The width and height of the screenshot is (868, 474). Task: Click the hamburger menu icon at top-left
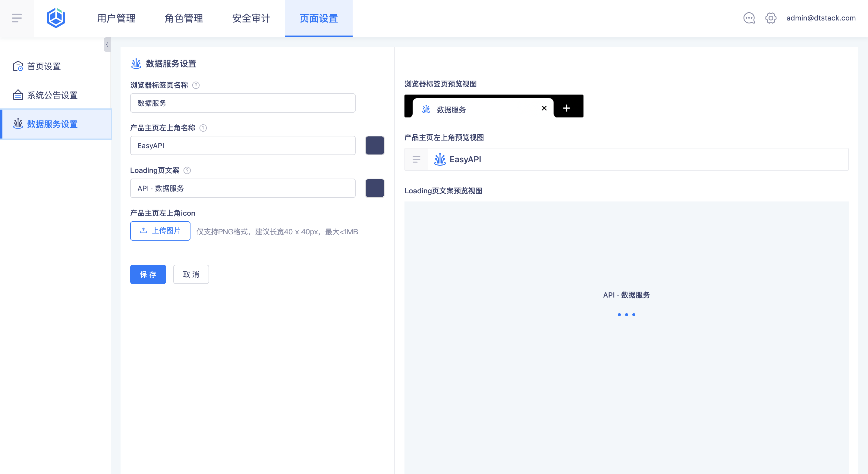[x=17, y=18]
